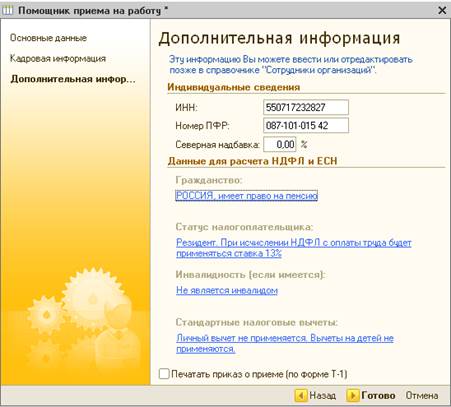Click the Гражданство label
This screenshot has width=451, height=407.
[x=209, y=180]
